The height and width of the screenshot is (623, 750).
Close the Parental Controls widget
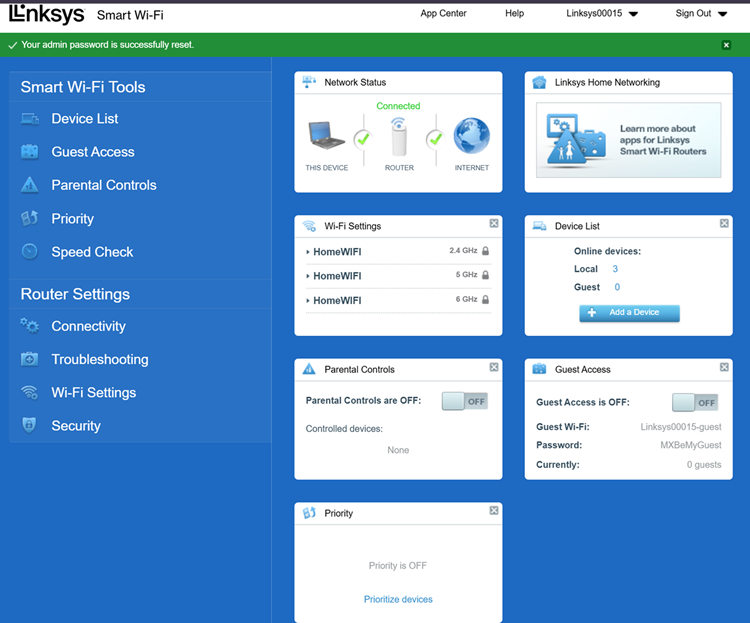coord(494,367)
